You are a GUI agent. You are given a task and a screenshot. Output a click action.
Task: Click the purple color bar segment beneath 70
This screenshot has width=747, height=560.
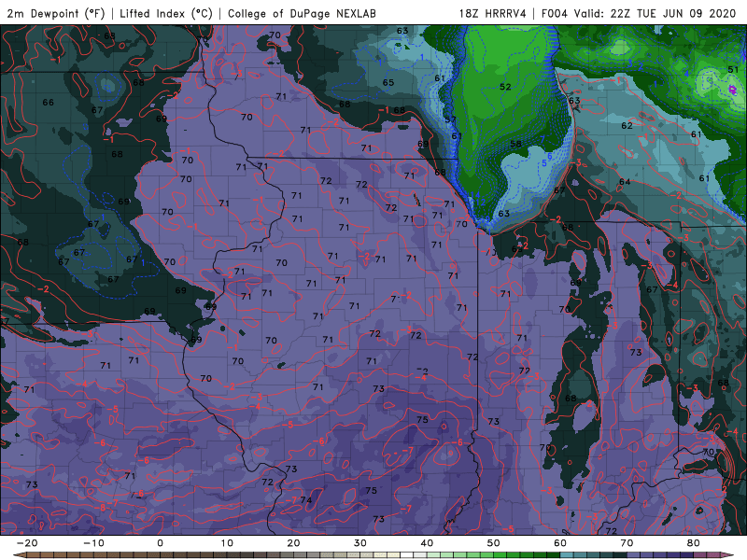tap(634, 555)
